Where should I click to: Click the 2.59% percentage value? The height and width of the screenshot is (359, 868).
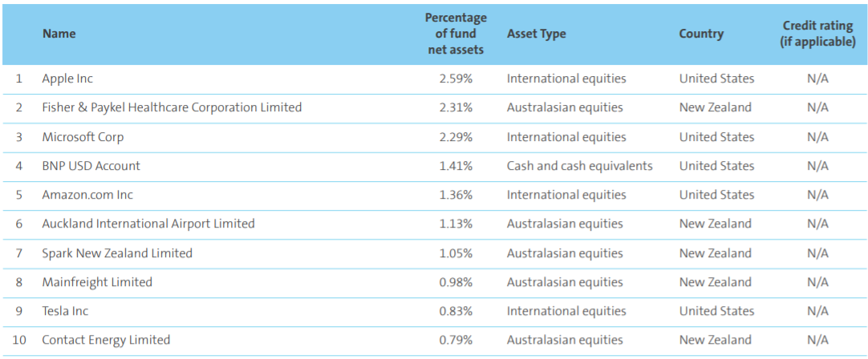456,79
